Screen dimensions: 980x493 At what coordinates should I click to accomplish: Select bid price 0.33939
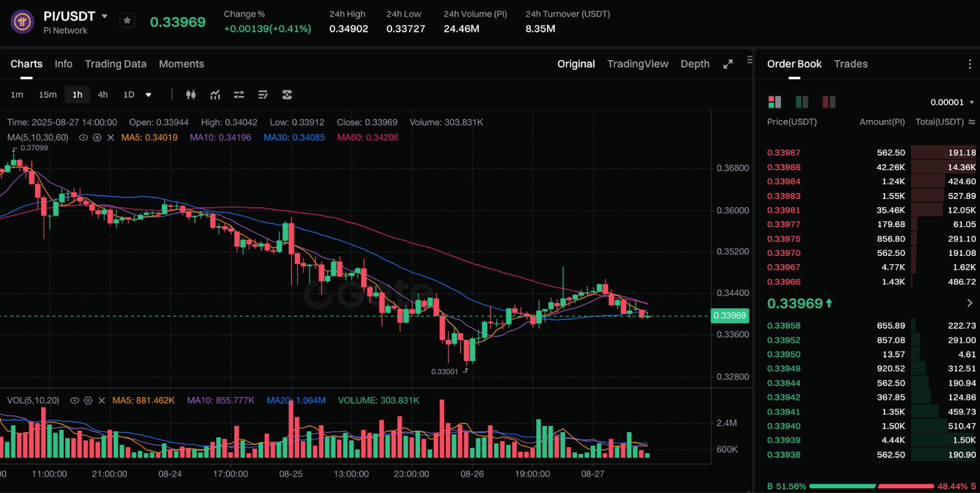click(783, 440)
